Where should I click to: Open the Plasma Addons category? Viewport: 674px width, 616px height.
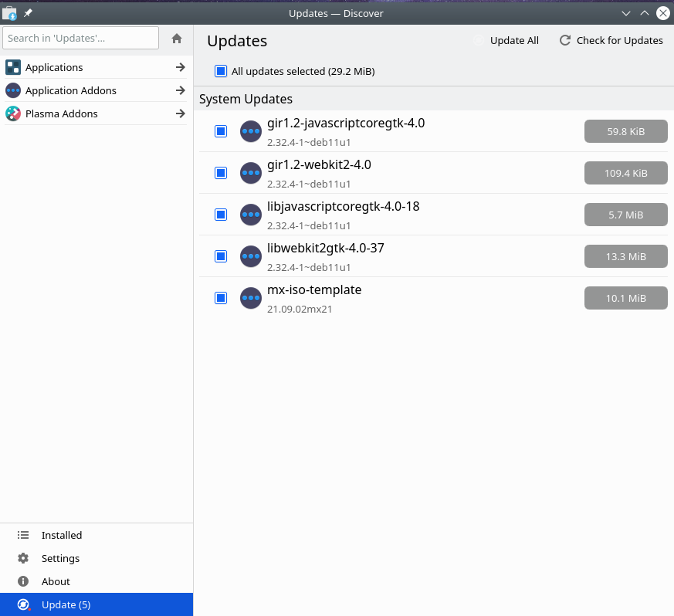(96, 113)
